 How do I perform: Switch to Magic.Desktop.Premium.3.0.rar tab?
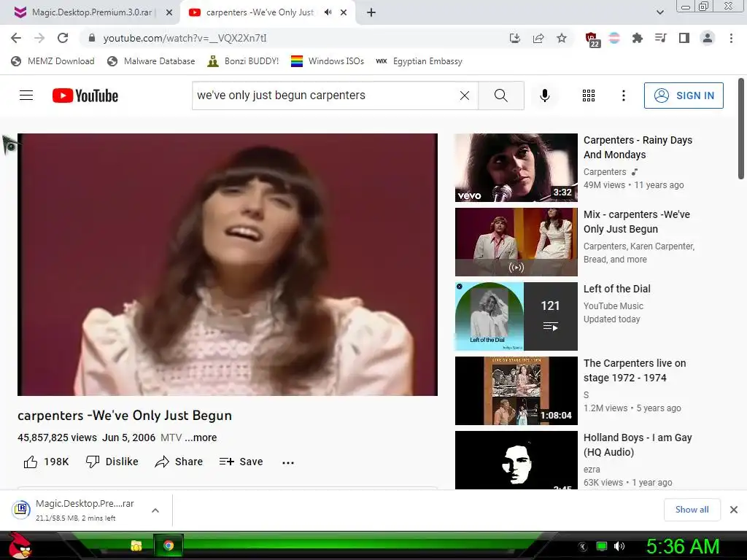(91, 12)
